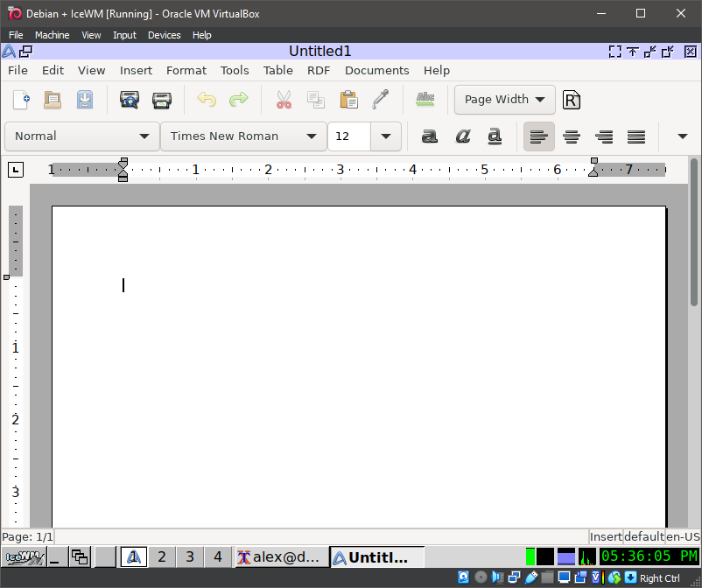Open a file with the Open icon
This screenshot has height=588, width=702.
click(53, 100)
